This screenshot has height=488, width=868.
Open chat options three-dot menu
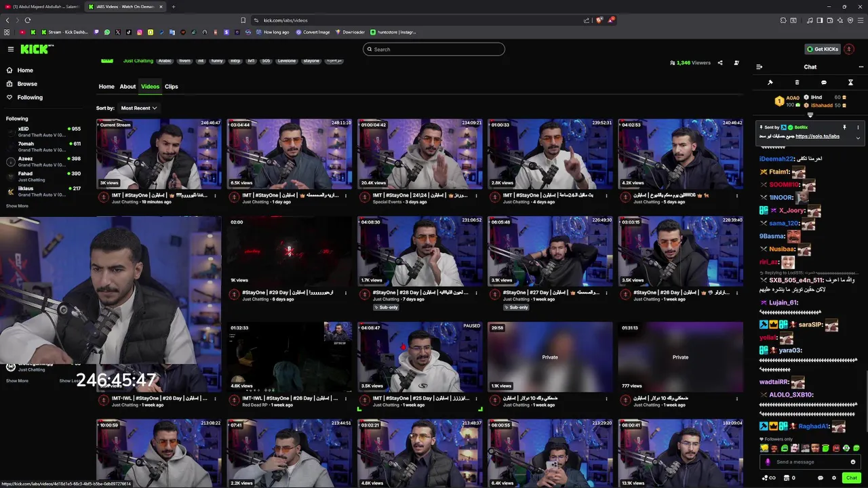(861, 67)
